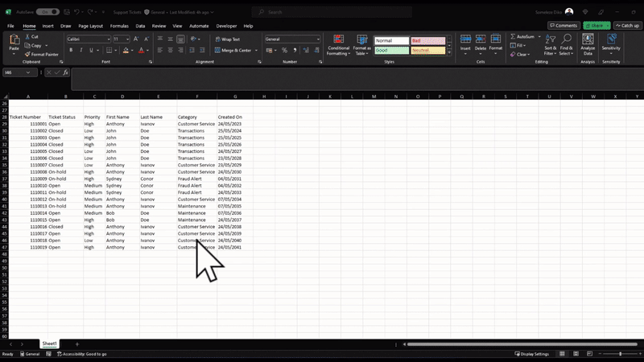Click the Undo arrow in title bar
The image size is (644, 362).
coord(76,12)
